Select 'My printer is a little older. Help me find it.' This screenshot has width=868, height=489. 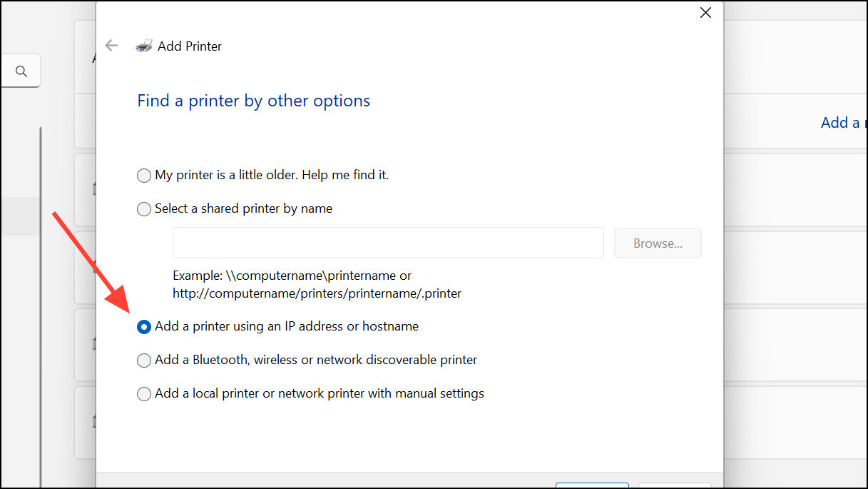click(143, 175)
